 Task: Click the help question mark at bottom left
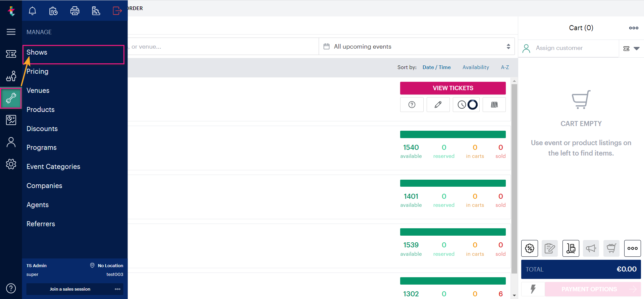click(x=11, y=288)
